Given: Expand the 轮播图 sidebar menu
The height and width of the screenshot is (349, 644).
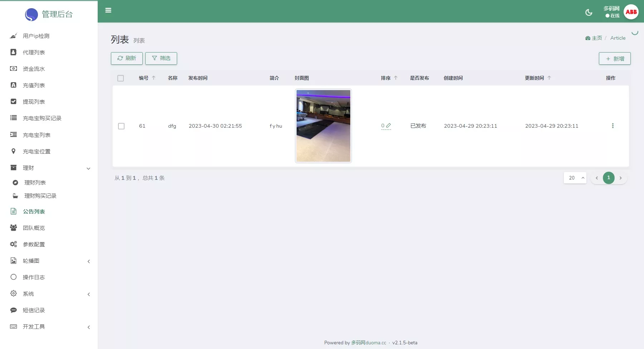Looking at the screenshot, I should pos(88,261).
